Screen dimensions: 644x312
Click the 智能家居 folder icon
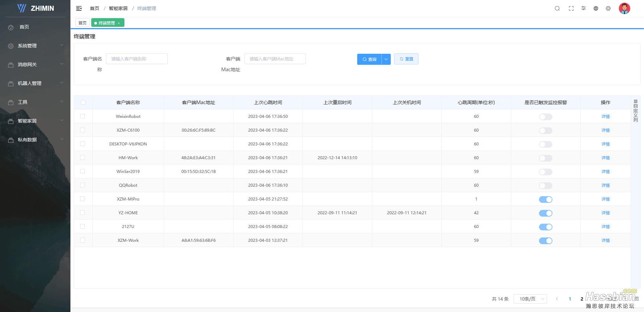(x=11, y=121)
